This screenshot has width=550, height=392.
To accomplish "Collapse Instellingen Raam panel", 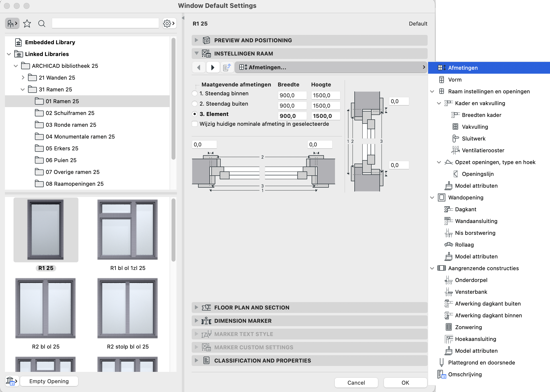I will (x=196, y=53).
